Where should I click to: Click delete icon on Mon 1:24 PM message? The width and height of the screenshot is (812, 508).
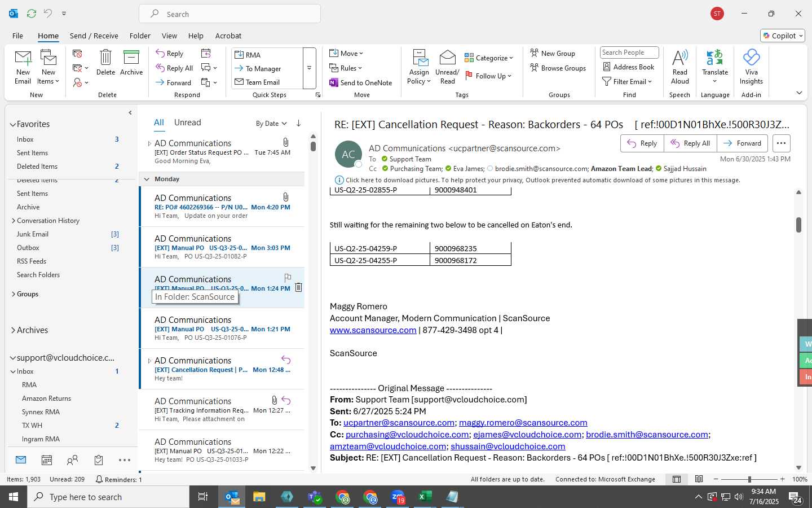click(x=299, y=287)
